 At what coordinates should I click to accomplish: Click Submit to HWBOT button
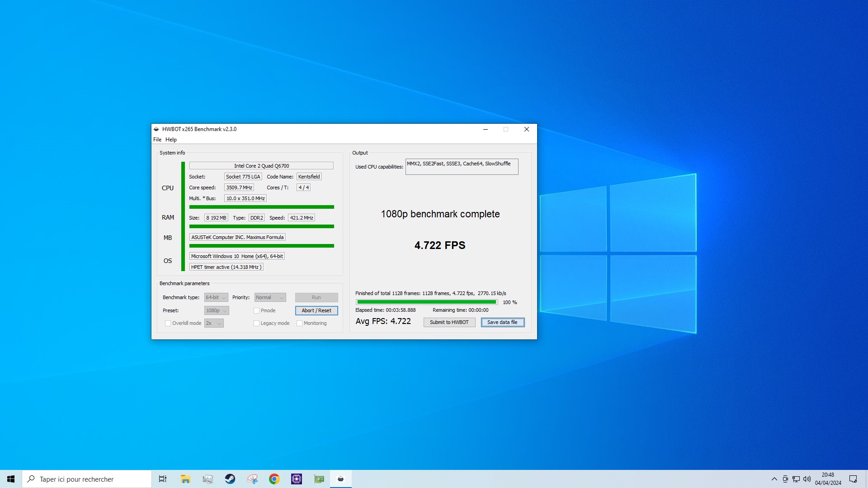tap(449, 323)
